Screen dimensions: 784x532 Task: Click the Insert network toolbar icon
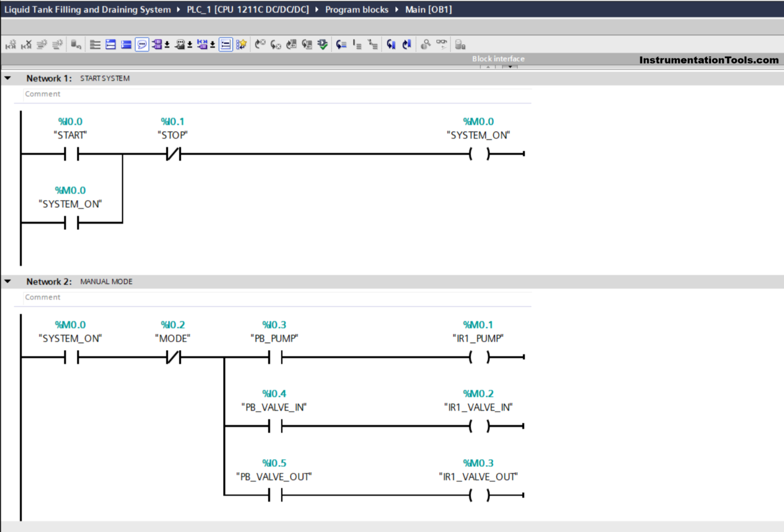(10, 45)
